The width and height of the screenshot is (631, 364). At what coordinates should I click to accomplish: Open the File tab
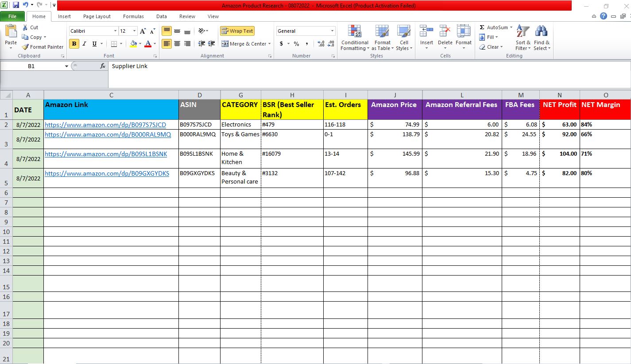(12, 16)
